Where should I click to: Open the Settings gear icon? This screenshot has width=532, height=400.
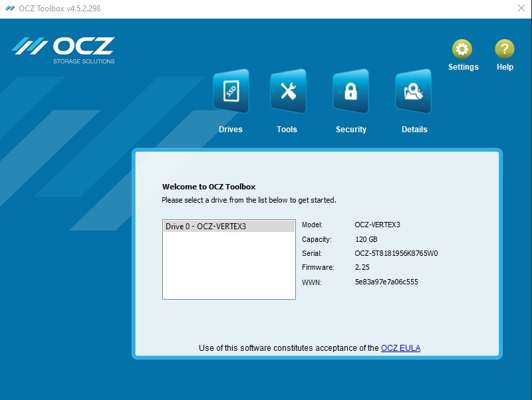tap(463, 48)
